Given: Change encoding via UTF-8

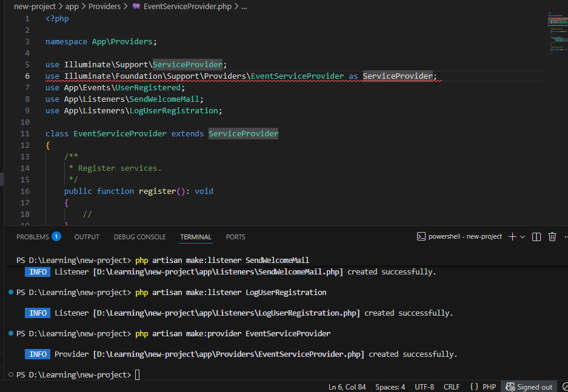Looking at the screenshot, I should (424, 387).
